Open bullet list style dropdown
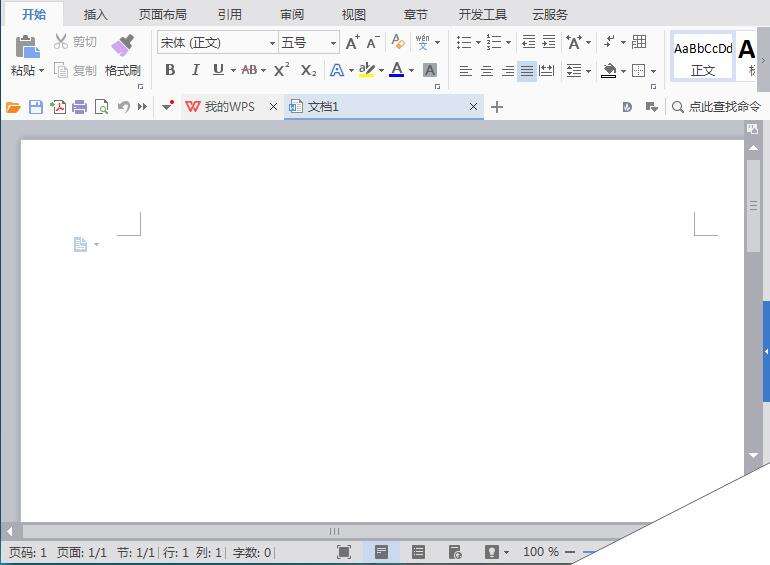The height and width of the screenshot is (565, 770). click(478, 42)
